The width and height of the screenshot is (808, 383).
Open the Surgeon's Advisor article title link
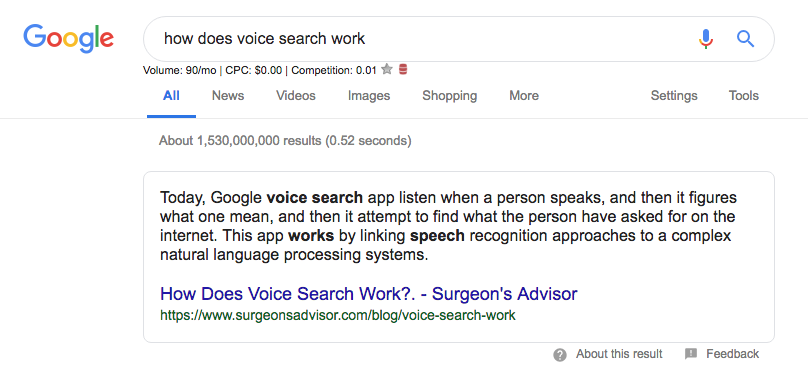tap(368, 294)
